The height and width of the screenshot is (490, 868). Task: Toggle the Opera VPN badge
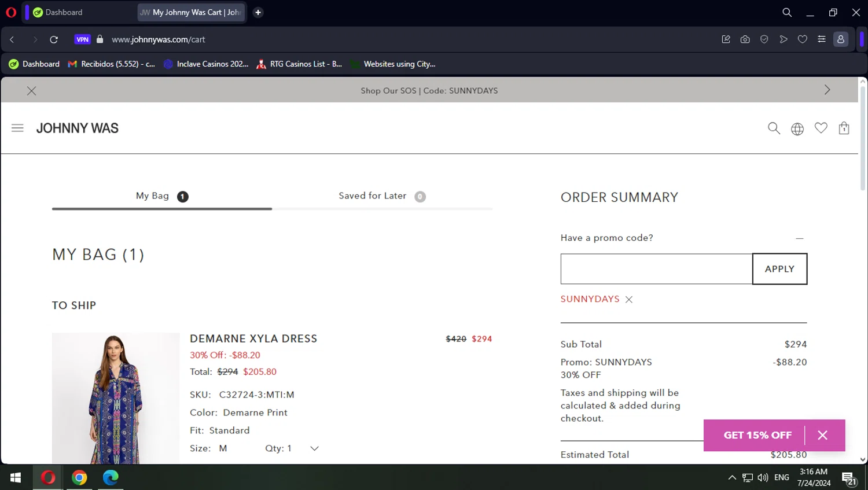pyautogui.click(x=83, y=39)
